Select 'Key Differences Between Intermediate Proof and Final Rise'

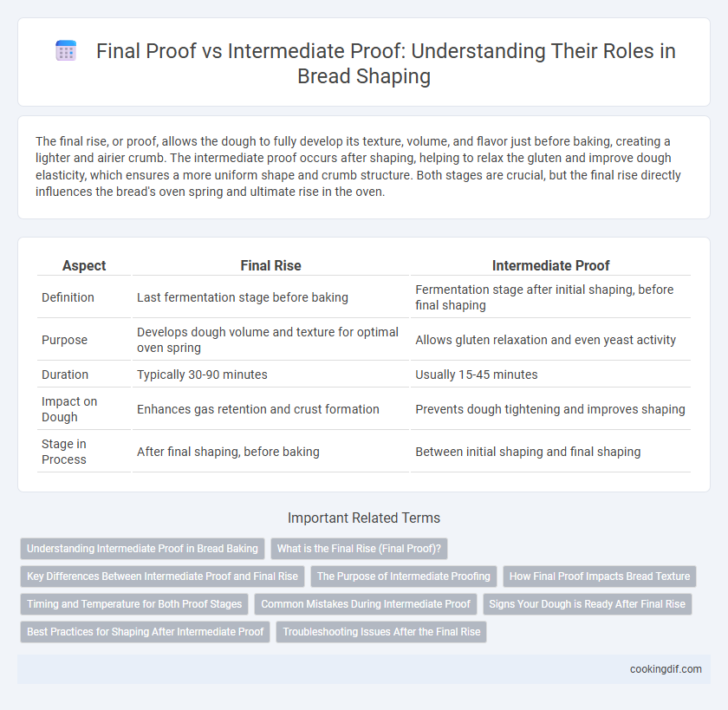coord(162,576)
